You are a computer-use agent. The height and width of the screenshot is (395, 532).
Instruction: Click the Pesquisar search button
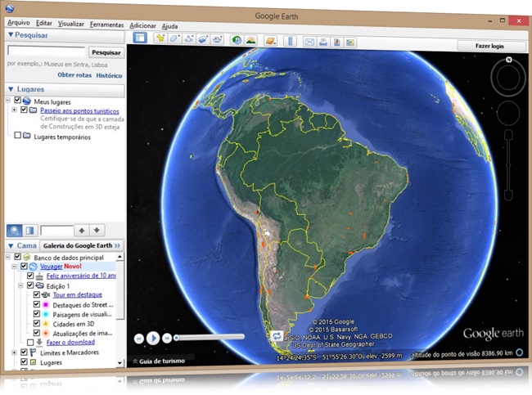coord(106,52)
